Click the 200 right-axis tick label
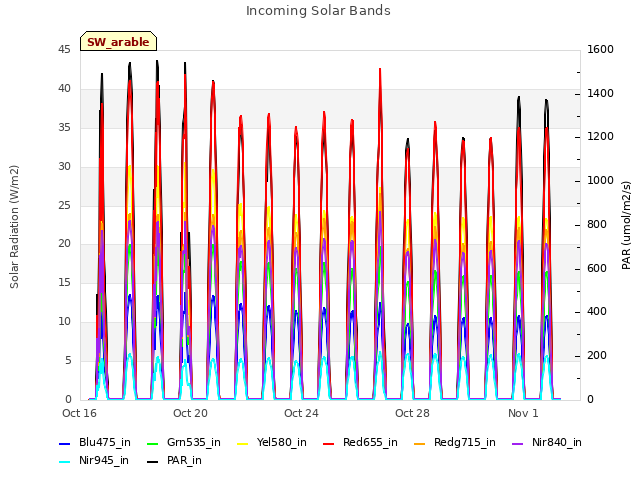The height and width of the screenshot is (480, 640). (x=597, y=356)
